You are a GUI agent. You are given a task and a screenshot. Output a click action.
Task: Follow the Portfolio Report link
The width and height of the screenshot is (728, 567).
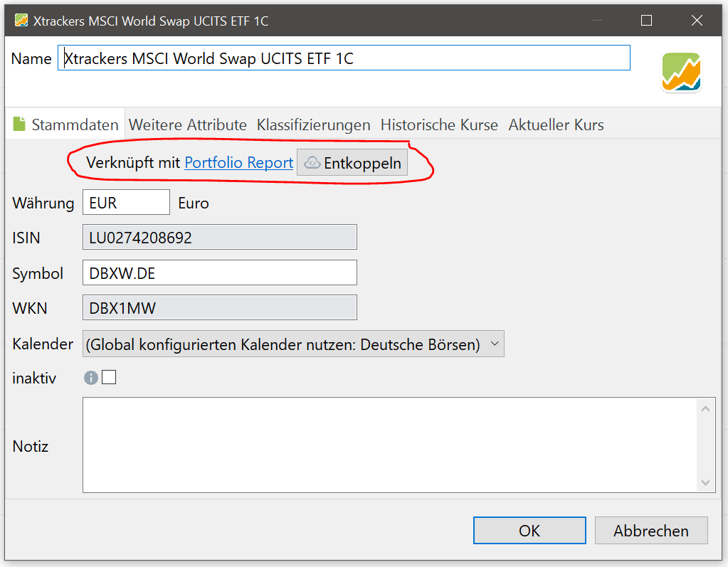238,162
